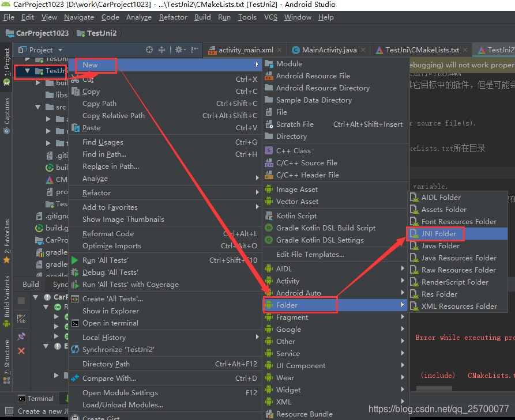Open the VCS menu
This screenshot has width=515, height=420.
tap(270, 17)
